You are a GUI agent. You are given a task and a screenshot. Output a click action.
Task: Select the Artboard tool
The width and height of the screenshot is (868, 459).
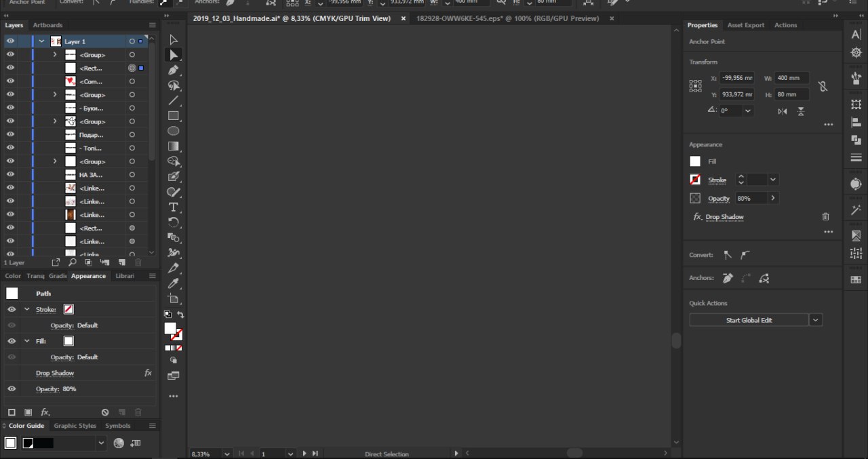click(174, 298)
